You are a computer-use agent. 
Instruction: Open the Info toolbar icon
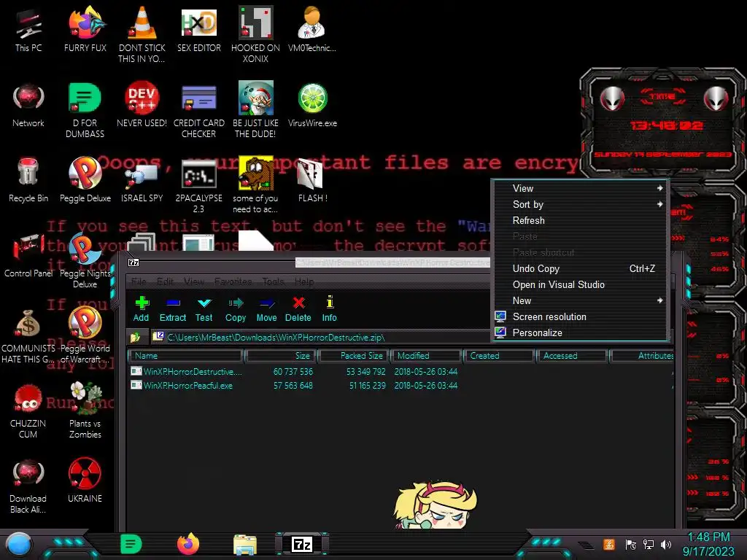click(329, 308)
